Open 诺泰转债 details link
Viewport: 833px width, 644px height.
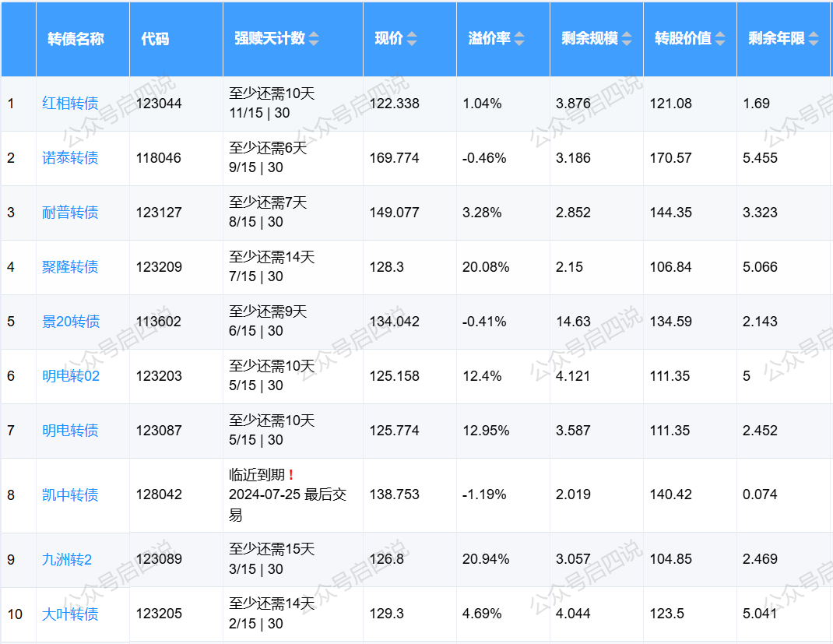[70, 158]
